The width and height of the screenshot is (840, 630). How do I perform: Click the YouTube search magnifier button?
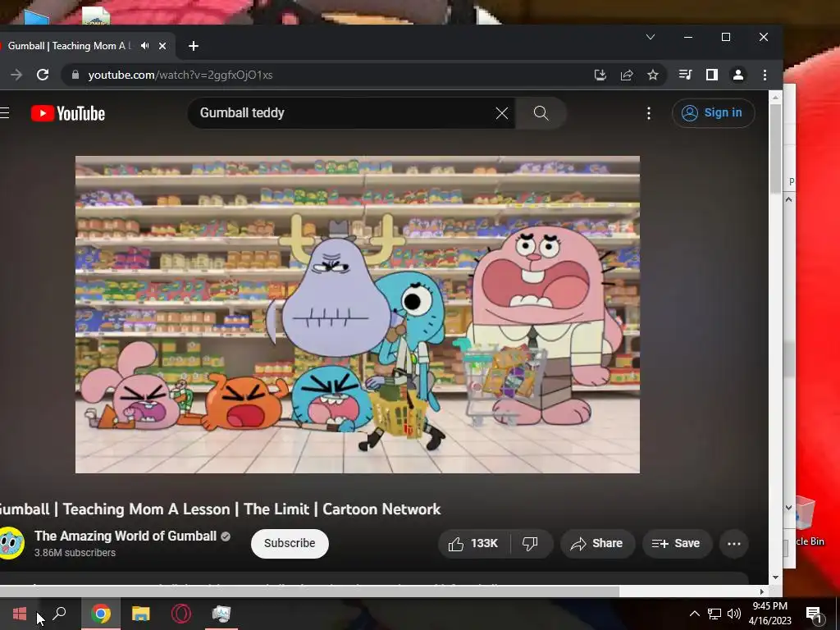(x=541, y=113)
